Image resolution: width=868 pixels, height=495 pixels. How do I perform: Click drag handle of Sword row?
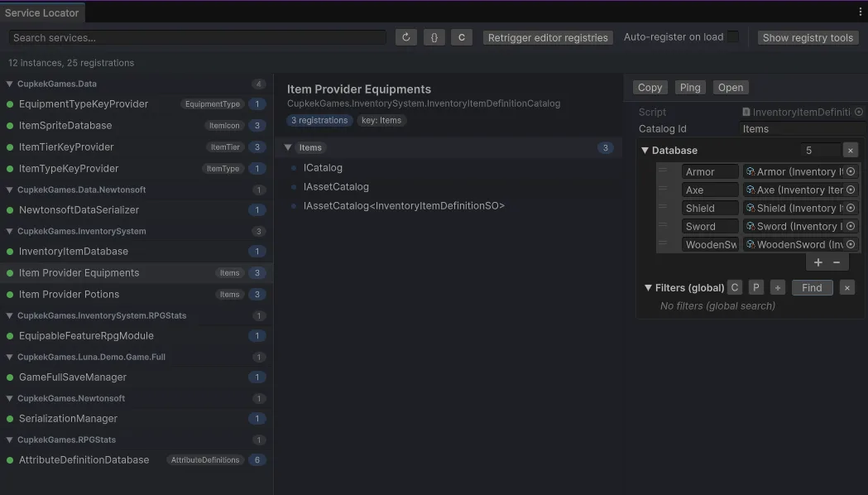(663, 225)
